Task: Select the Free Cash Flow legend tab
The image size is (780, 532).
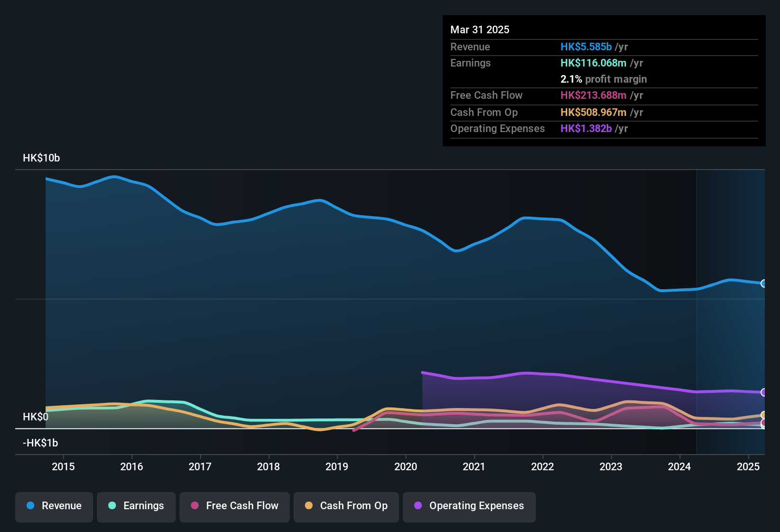Action: click(235, 506)
